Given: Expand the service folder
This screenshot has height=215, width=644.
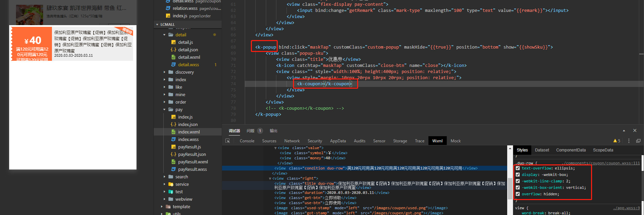Looking at the screenshot, I should coord(165,184).
